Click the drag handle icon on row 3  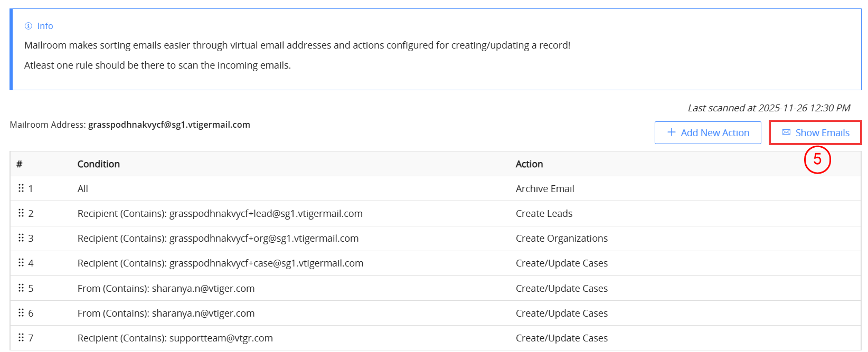[x=21, y=238]
